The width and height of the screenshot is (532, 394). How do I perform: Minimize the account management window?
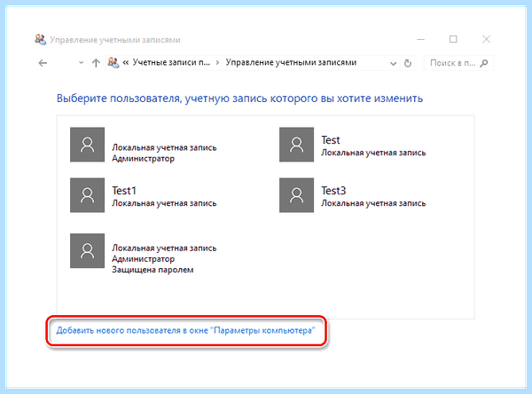pos(420,39)
